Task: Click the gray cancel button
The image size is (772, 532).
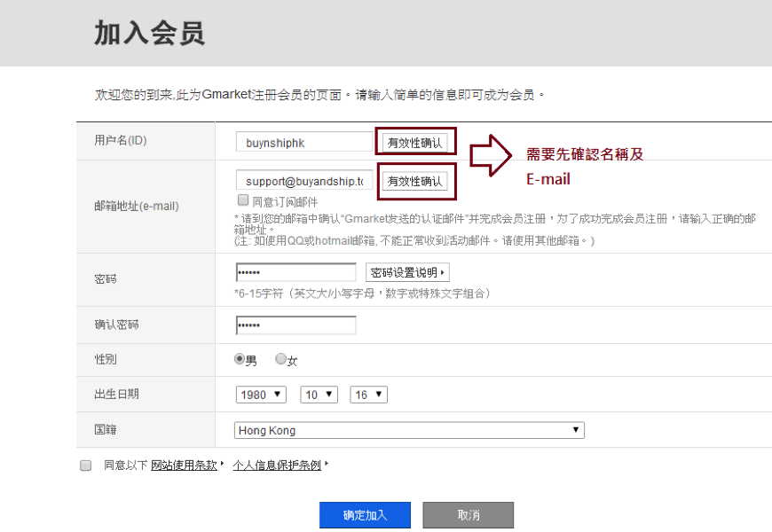Action: click(x=468, y=515)
